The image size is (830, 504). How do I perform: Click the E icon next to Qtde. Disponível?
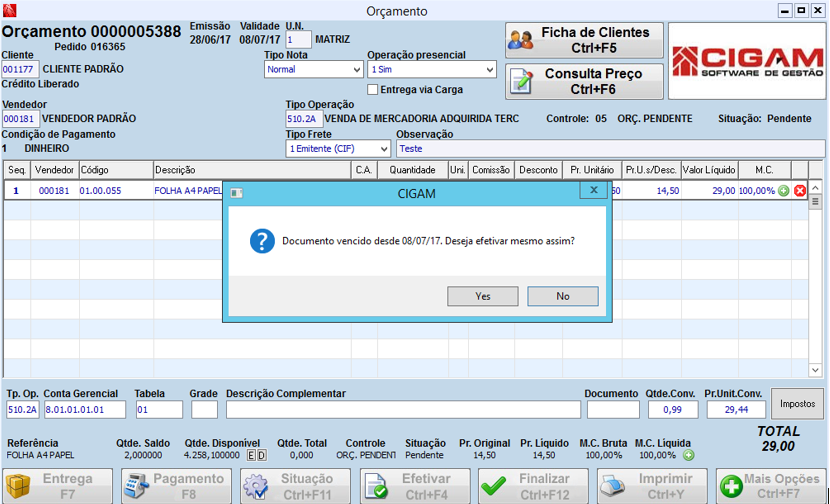pyautogui.click(x=251, y=455)
